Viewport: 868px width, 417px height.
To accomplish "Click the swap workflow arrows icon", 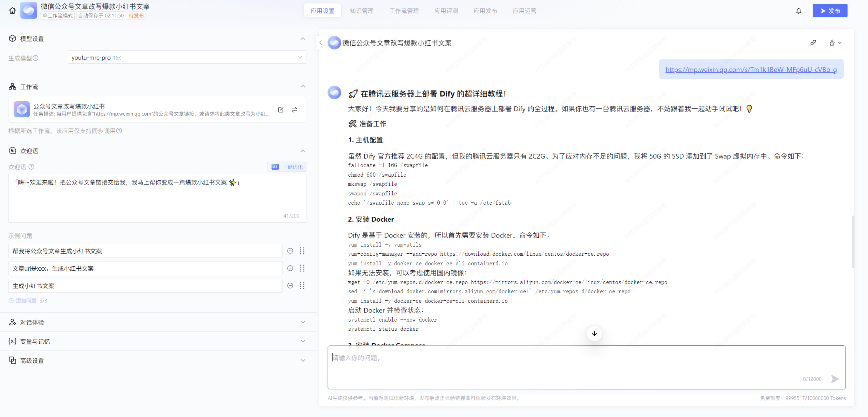I will tap(294, 110).
